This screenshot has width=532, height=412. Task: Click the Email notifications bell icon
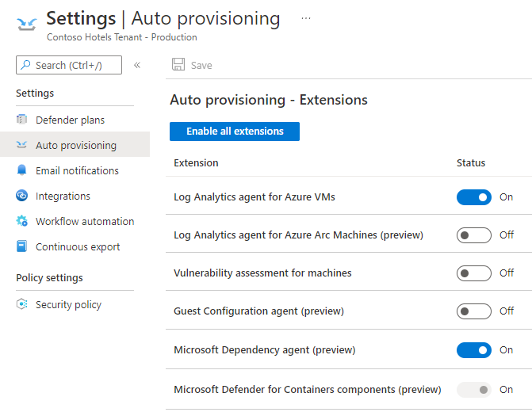(x=21, y=170)
